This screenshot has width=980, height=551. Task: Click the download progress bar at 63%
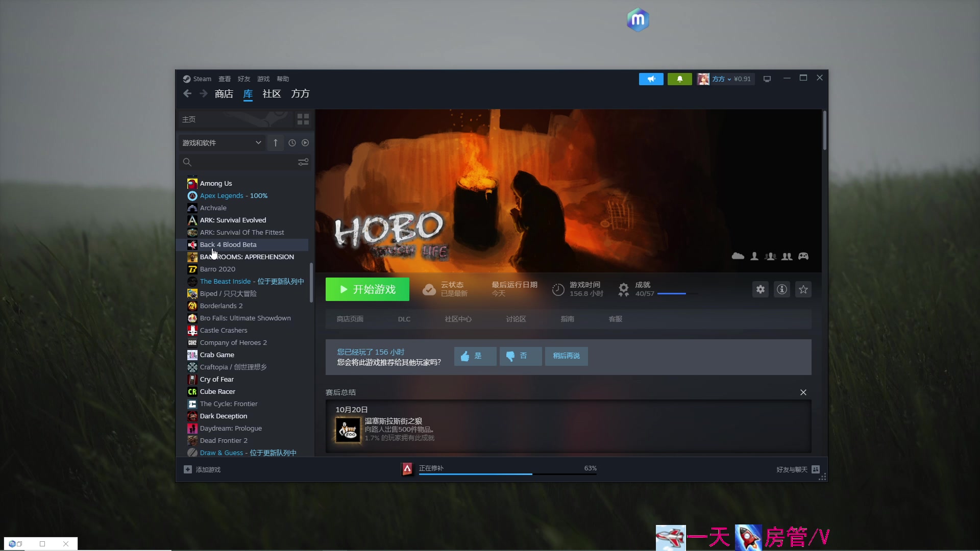point(508,474)
